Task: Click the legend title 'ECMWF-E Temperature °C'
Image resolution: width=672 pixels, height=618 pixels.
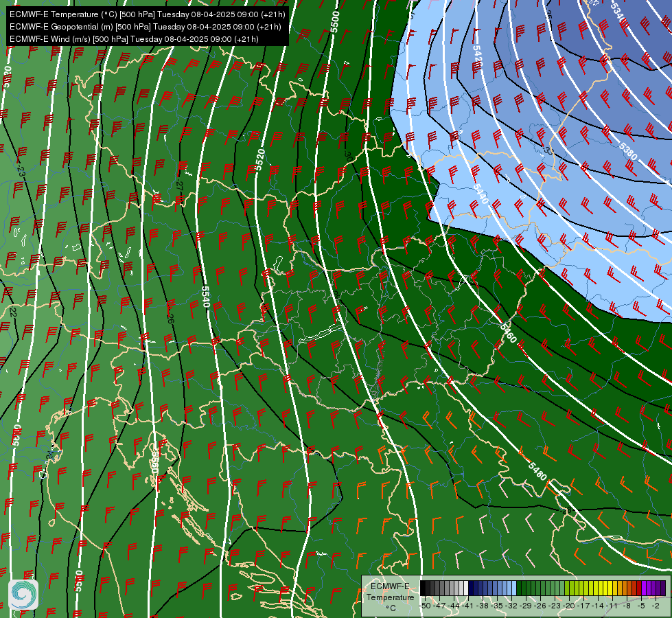Action: (x=390, y=597)
